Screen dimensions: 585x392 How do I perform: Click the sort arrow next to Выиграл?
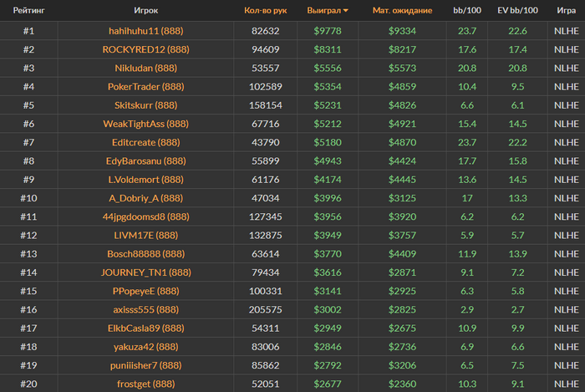click(x=346, y=11)
